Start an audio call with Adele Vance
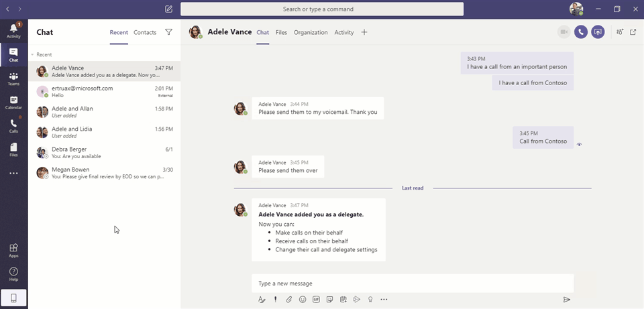 coord(581,32)
